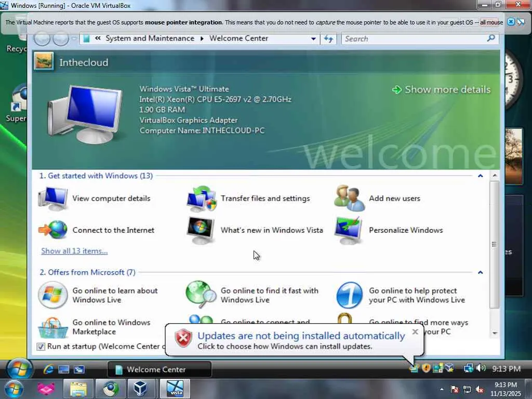Open File Explorer on host taskbar
Image resolution: width=532 pixels, height=399 pixels.
(x=78, y=389)
